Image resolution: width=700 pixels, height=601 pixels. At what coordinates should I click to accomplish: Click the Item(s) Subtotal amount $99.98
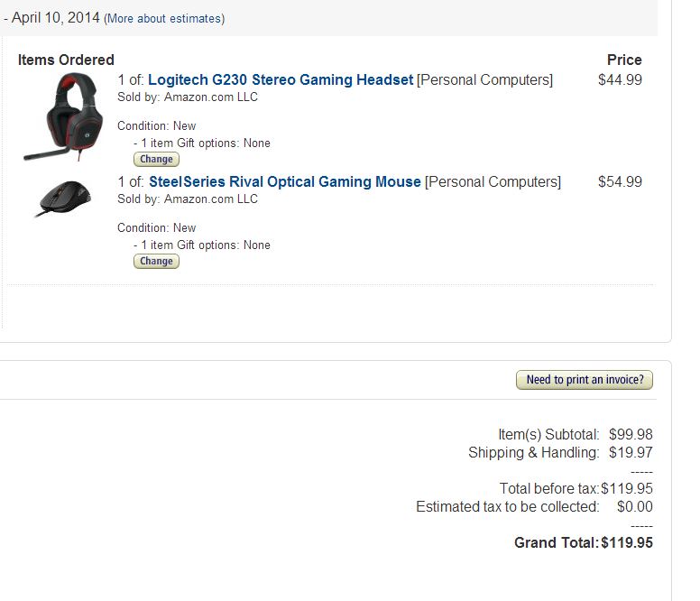(631, 434)
